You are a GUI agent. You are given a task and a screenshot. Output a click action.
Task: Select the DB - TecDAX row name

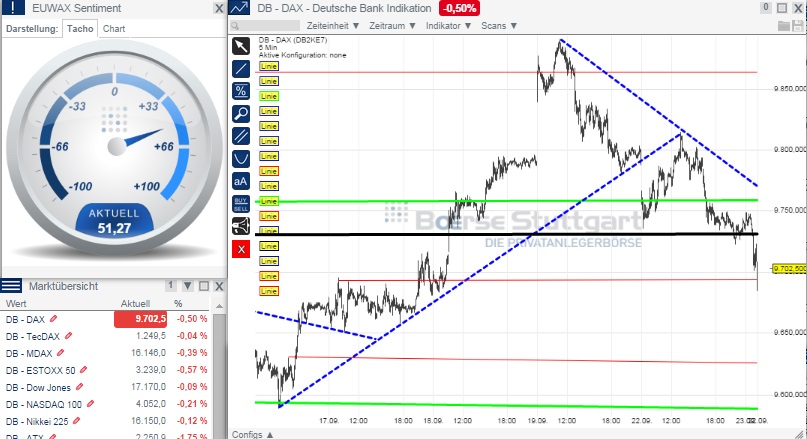[33, 337]
